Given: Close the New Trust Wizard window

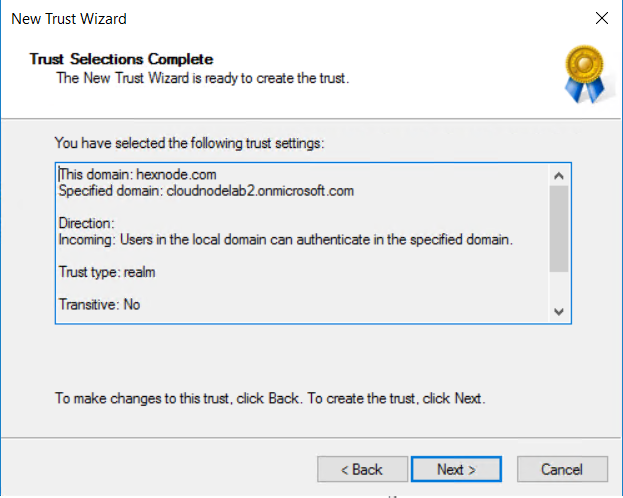Looking at the screenshot, I should [602, 18].
